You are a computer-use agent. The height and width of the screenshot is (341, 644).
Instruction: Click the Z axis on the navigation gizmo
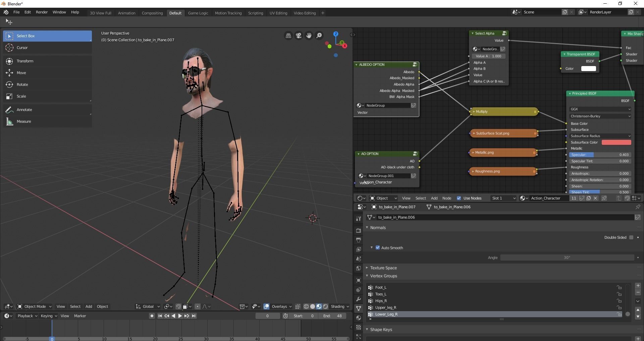[336, 34]
